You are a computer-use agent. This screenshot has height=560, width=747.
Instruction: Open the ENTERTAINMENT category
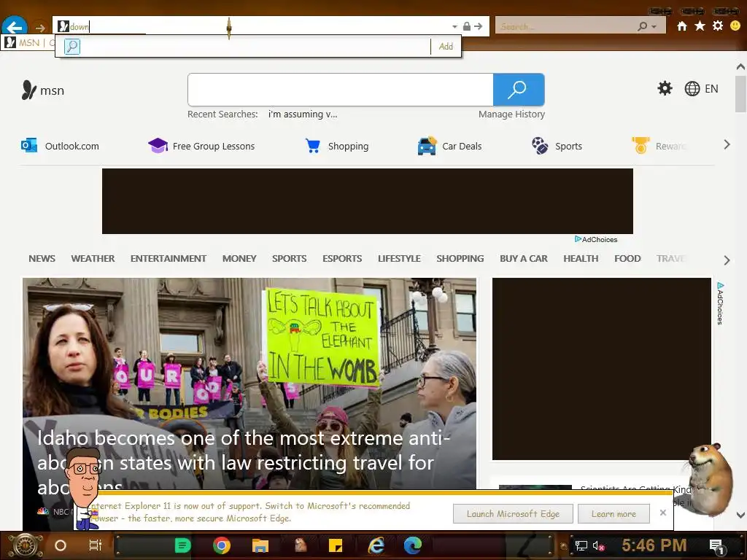tap(169, 259)
